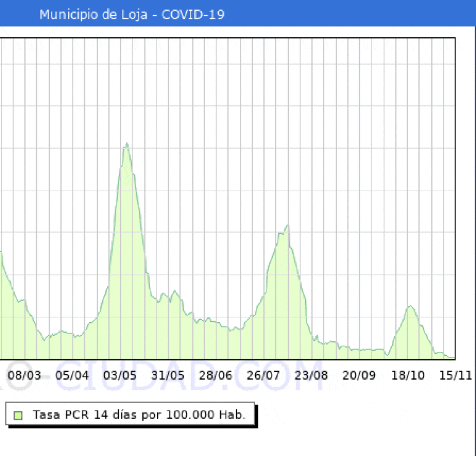
Task: Click the 03/05 axis date label
Action: point(120,375)
